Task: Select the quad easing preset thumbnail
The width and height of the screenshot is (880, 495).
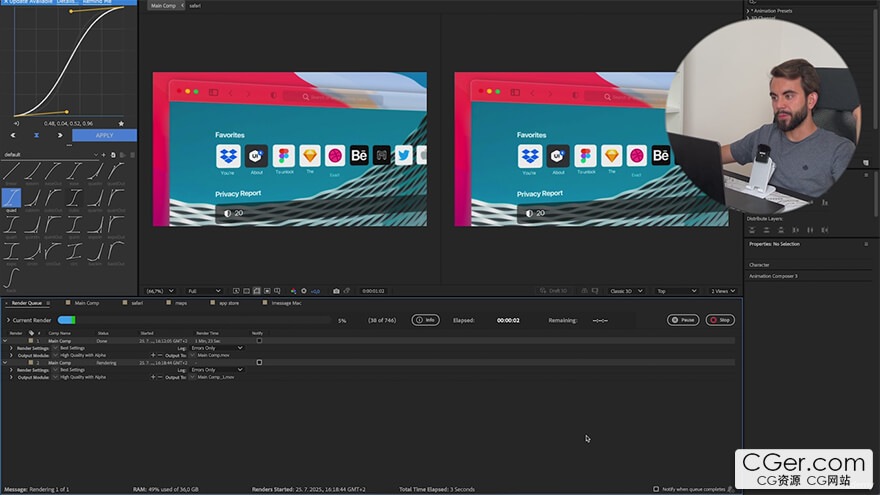Action: [11, 197]
